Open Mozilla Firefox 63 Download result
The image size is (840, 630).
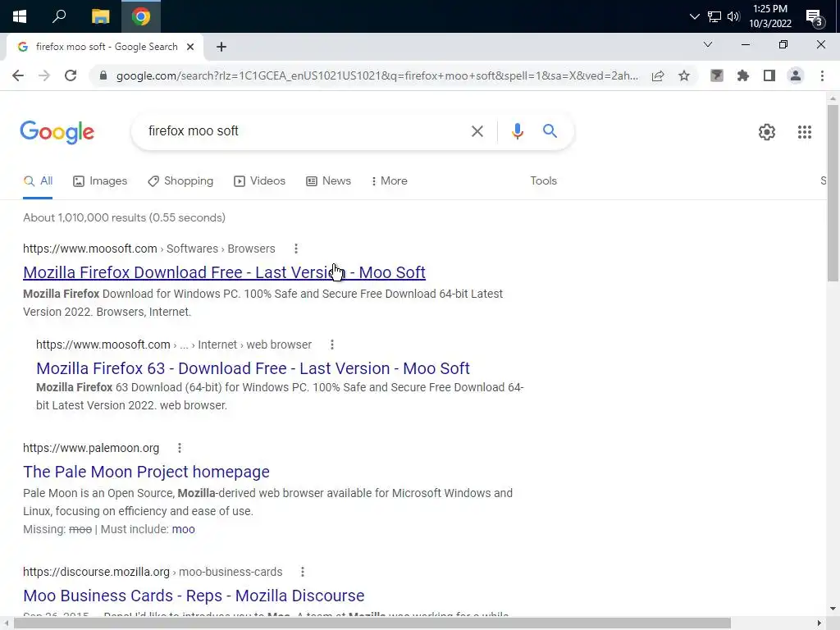[253, 368]
